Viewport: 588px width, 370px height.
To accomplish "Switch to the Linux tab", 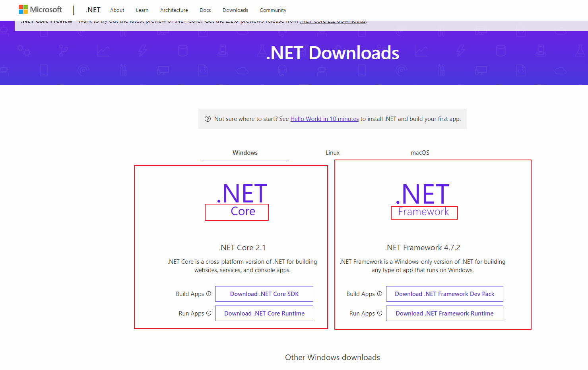I will [x=332, y=152].
